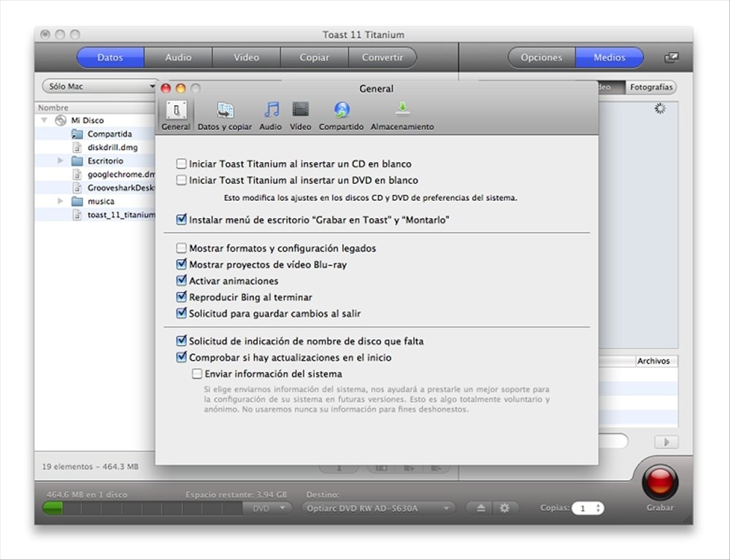The width and height of the screenshot is (730, 560).
Task: Select the diskdrill.dmg file name
Action: click(x=112, y=147)
